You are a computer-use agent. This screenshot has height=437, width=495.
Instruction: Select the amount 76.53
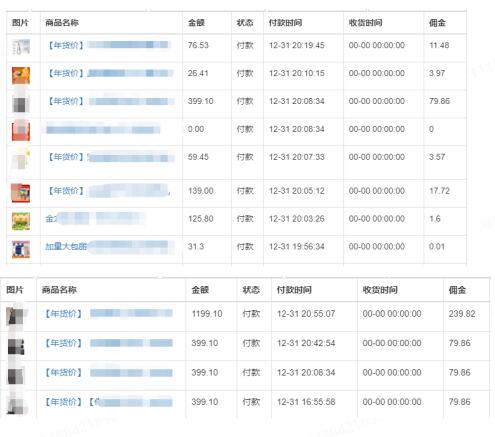[198, 45]
